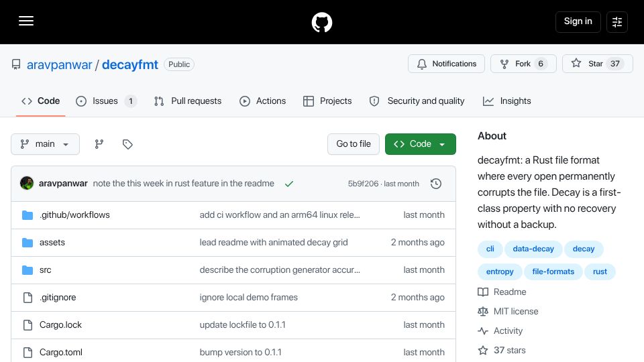Open the Security and quality tab

[417, 101]
